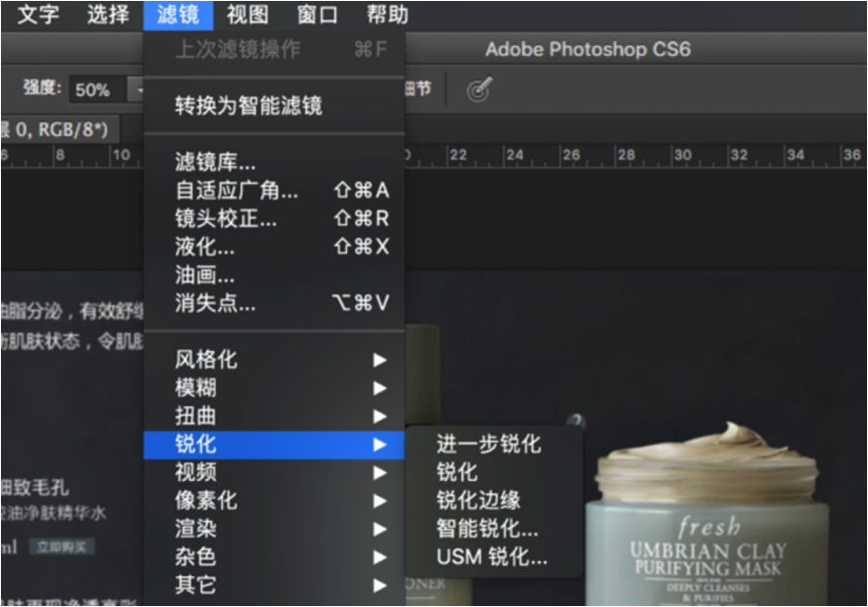Click the 立即购买 button in the document

point(62,546)
